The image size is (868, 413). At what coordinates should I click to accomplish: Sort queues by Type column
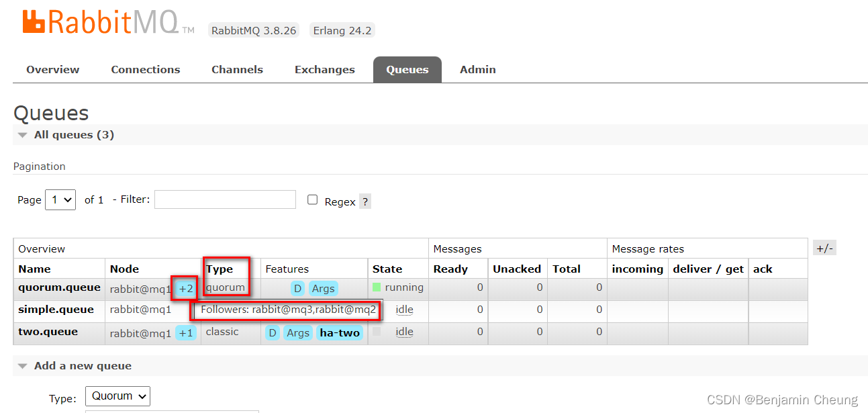220,269
